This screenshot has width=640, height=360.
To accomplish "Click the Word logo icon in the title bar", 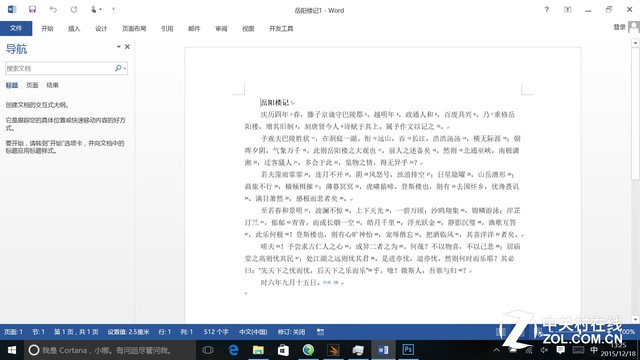I will [12, 9].
